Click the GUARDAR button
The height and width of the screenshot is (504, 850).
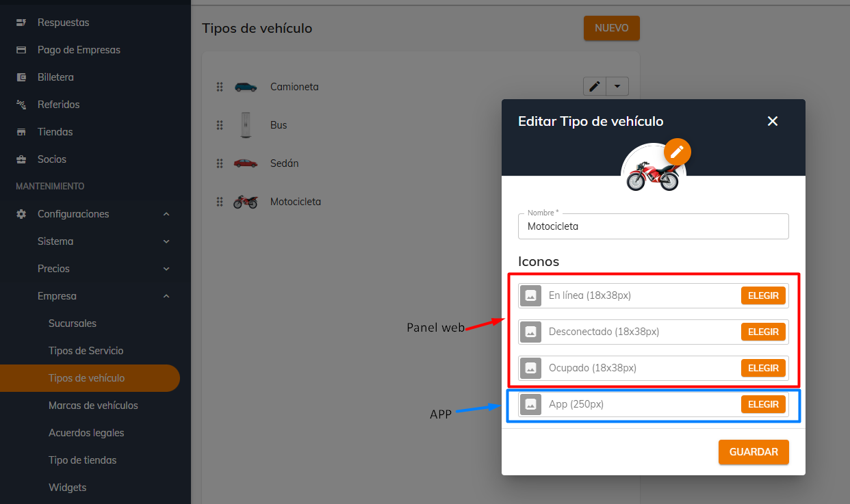pyautogui.click(x=754, y=452)
